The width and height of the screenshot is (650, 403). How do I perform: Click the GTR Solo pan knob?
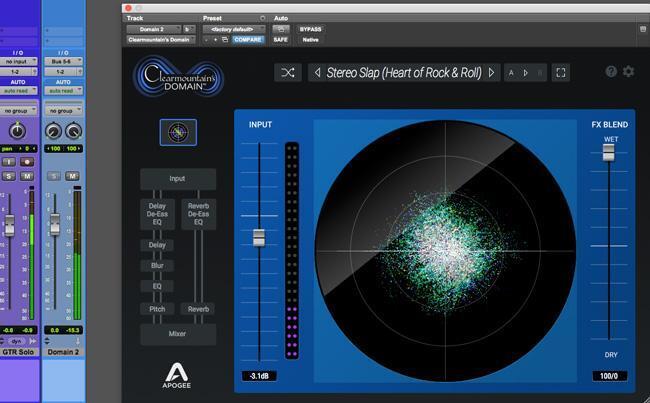(x=17, y=131)
